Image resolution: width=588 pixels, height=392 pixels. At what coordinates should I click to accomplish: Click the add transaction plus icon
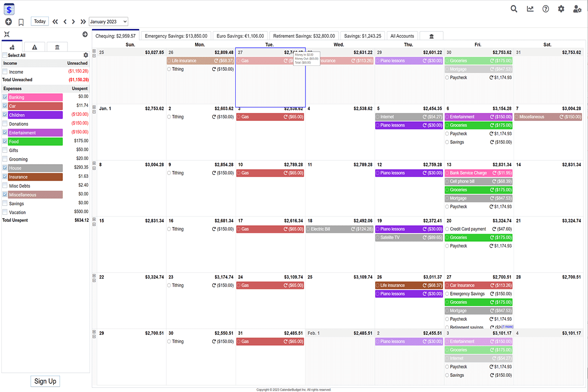click(x=8, y=22)
